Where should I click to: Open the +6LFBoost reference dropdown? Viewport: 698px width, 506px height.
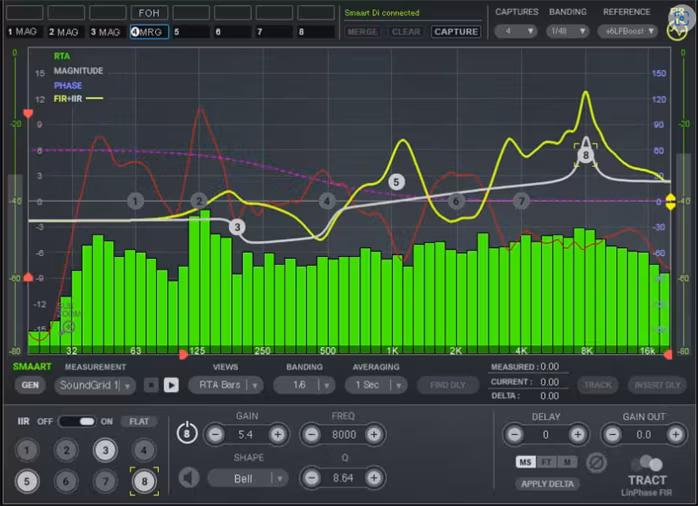(x=628, y=31)
